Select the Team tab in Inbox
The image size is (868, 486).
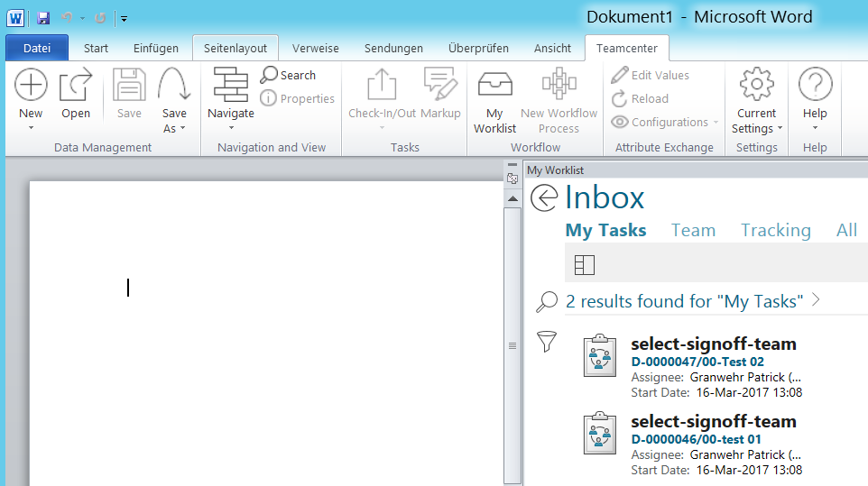[693, 230]
